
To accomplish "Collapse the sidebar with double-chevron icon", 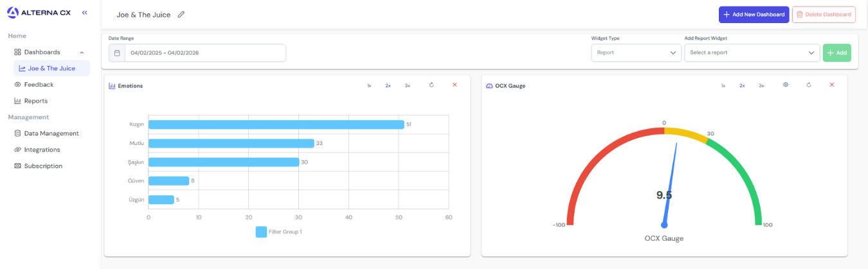I will pos(85,12).
